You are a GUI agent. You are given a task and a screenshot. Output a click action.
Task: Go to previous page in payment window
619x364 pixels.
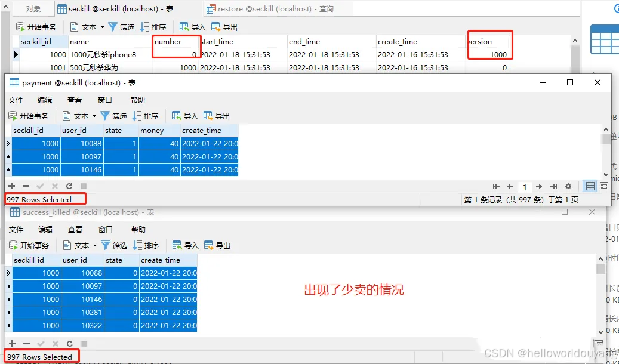click(510, 186)
